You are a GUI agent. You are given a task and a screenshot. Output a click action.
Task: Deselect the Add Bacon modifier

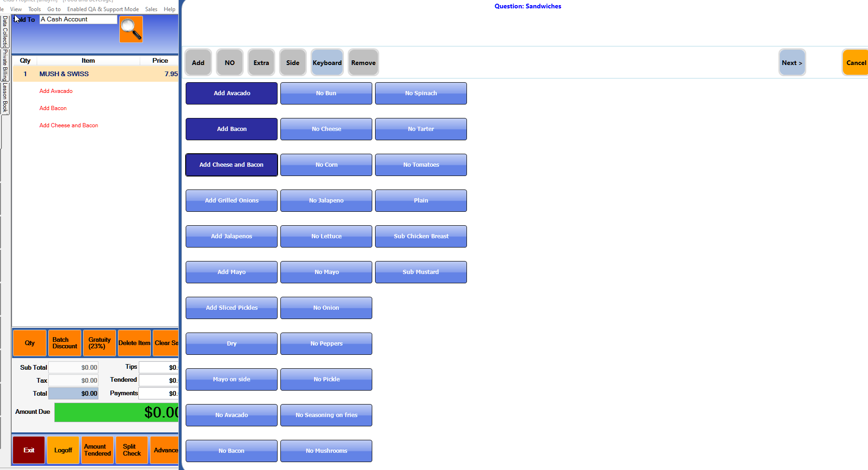tap(232, 129)
